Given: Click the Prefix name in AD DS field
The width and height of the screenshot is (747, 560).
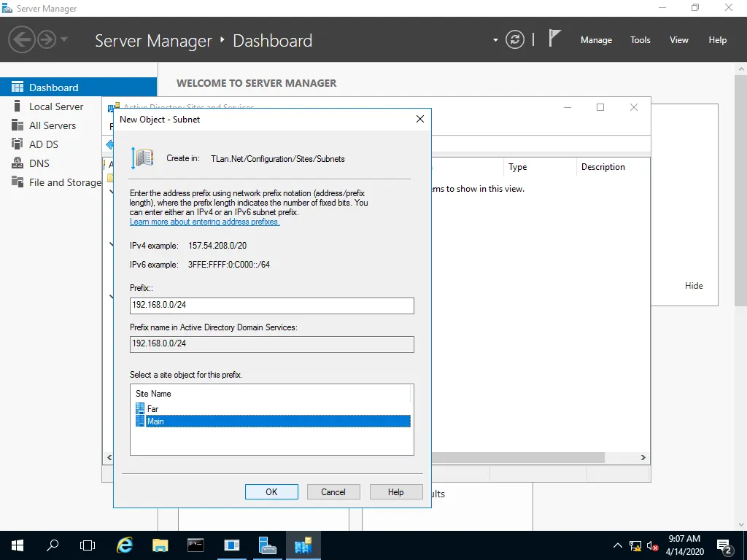Looking at the screenshot, I should pos(272,344).
